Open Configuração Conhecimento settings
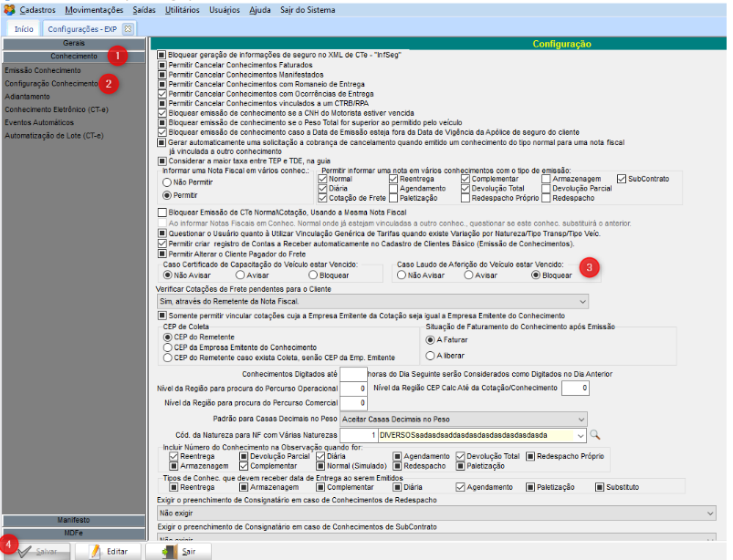Screen dimensions: 733x560 tap(51, 84)
